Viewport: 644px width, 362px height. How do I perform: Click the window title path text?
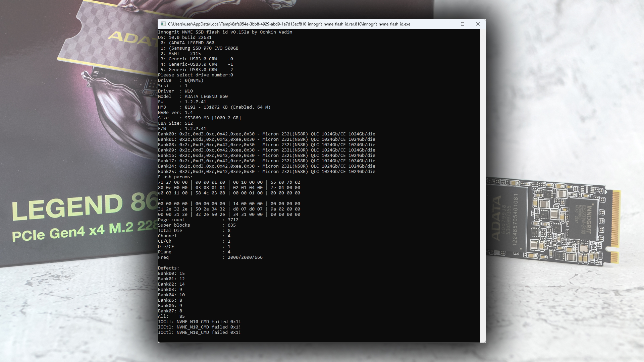click(289, 24)
